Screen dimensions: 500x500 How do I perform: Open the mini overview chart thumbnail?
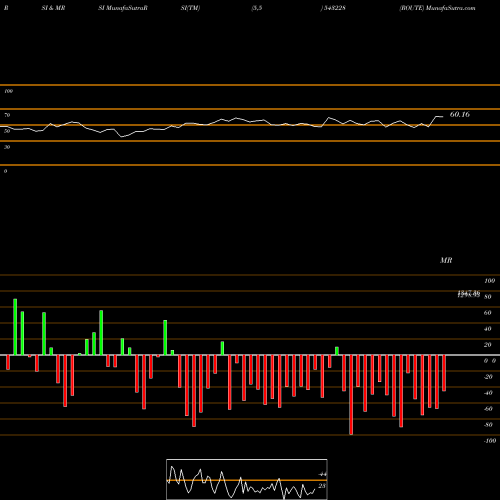click(x=247, y=479)
